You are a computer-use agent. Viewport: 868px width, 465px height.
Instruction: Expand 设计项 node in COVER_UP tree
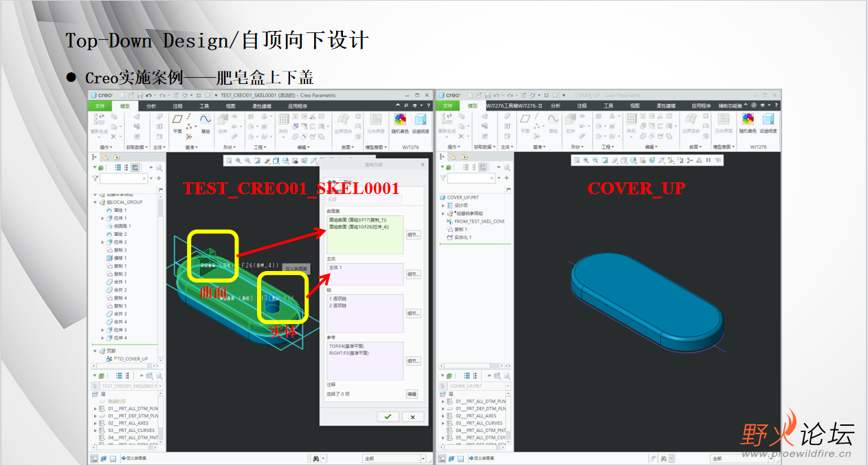pyautogui.click(x=443, y=206)
